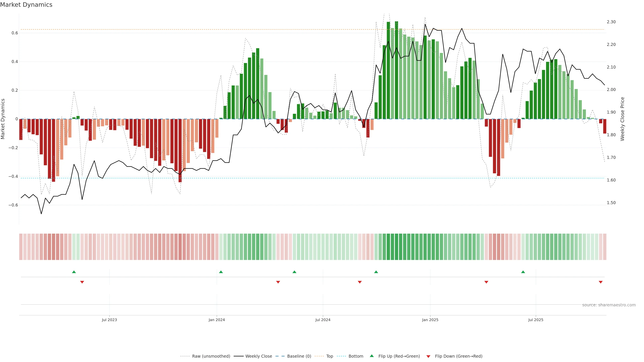Click the first red flip-down triangle marker
The height and width of the screenshot is (362, 644).
(82, 282)
